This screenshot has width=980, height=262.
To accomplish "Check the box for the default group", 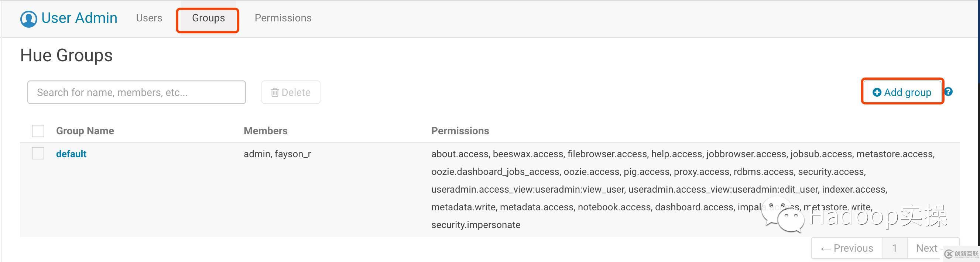I will pos(38,153).
